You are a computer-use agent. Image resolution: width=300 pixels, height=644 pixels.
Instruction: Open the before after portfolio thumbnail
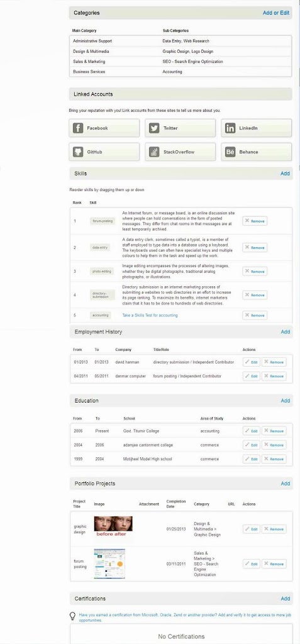pyautogui.click(x=113, y=527)
